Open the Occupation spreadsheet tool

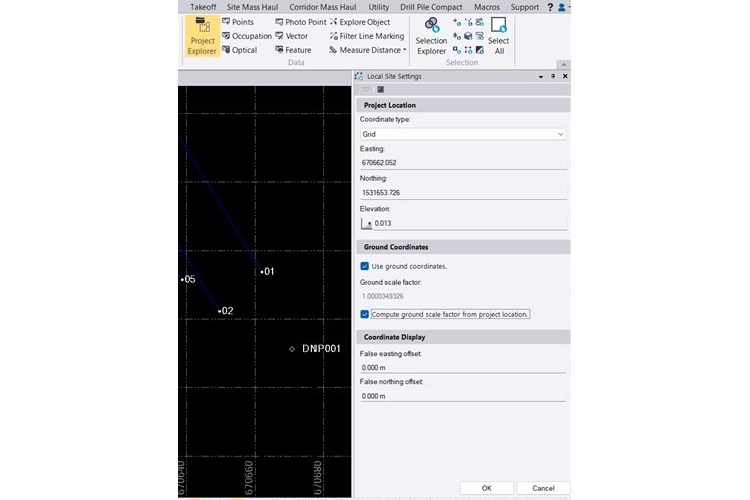[246, 36]
